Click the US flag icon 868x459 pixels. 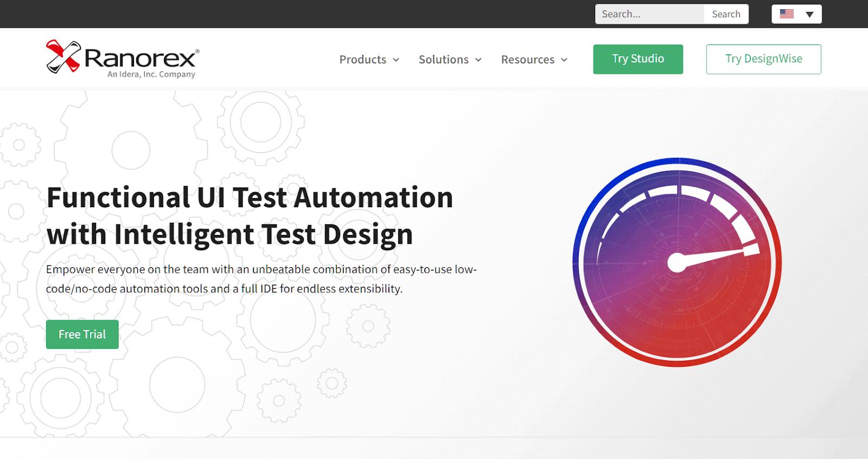click(x=787, y=14)
